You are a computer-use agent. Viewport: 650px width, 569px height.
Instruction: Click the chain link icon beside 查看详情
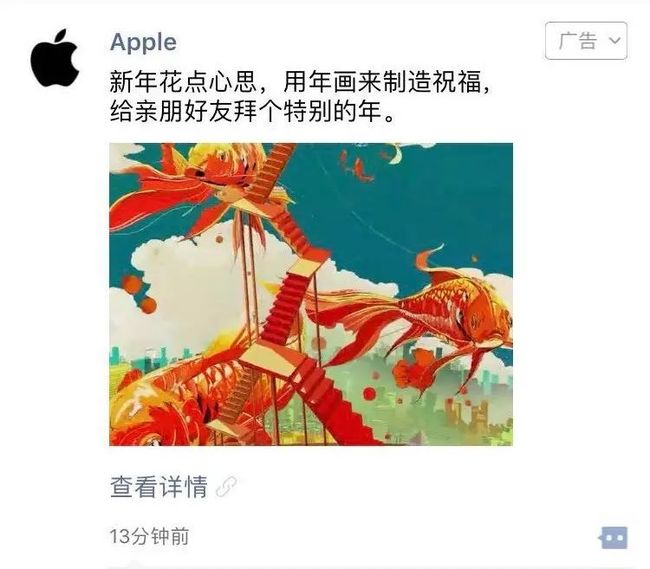pos(227,487)
